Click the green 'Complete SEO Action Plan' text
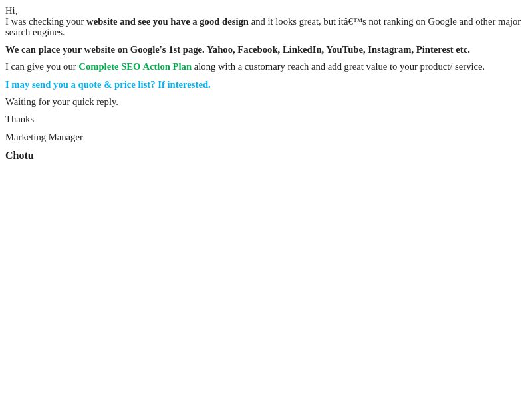The image size is (532, 399). [x=135, y=67]
